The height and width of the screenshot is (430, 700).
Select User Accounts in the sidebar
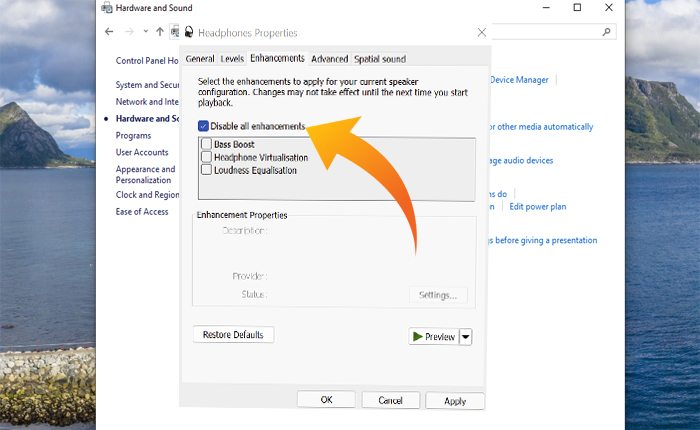pos(142,152)
